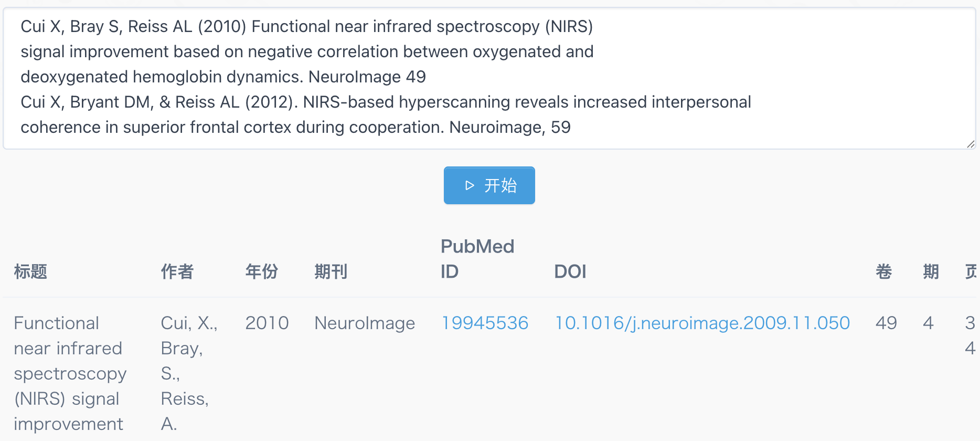The width and height of the screenshot is (980, 441).
Task: Click the 期 column header
Action: pyautogui.click(x=931, y=271)
